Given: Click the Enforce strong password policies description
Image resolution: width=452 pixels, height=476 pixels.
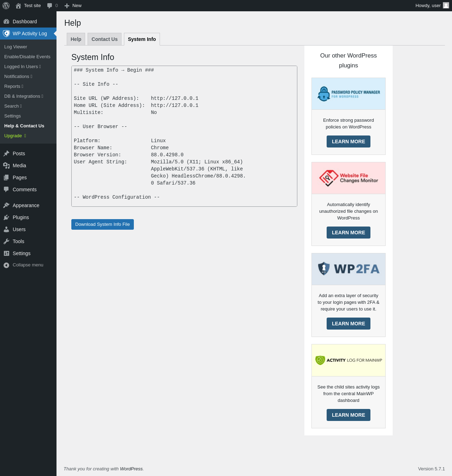Looking at the screenshot, I should point(349,123).
